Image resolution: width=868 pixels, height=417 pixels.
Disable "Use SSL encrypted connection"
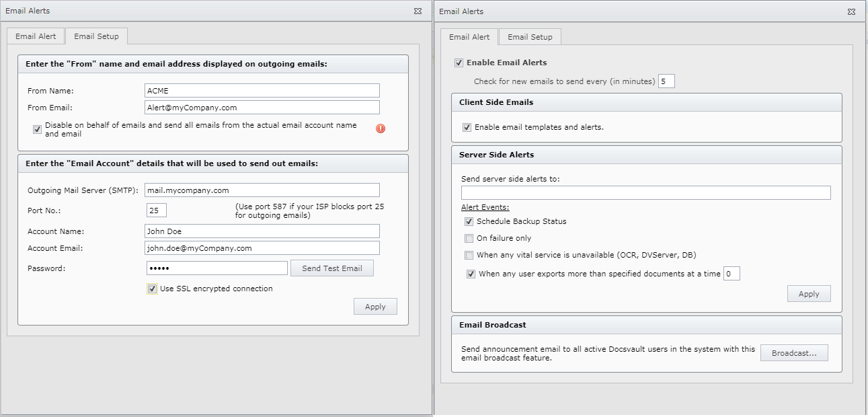[152, 289]
